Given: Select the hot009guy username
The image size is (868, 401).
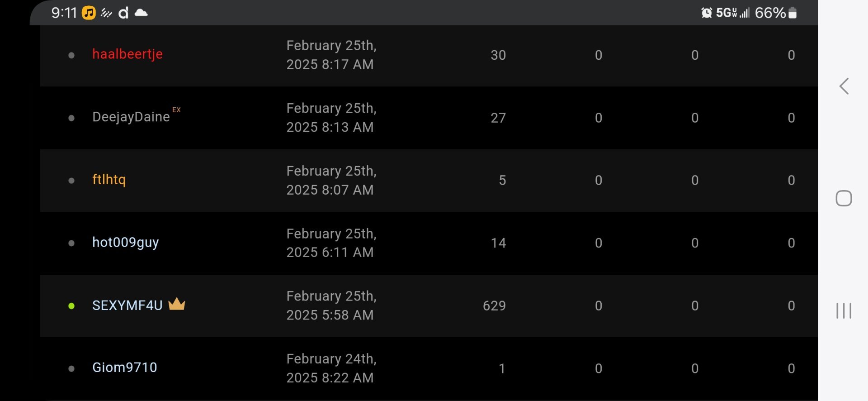Looking at the screenshot, I should (x=126, y=243).
